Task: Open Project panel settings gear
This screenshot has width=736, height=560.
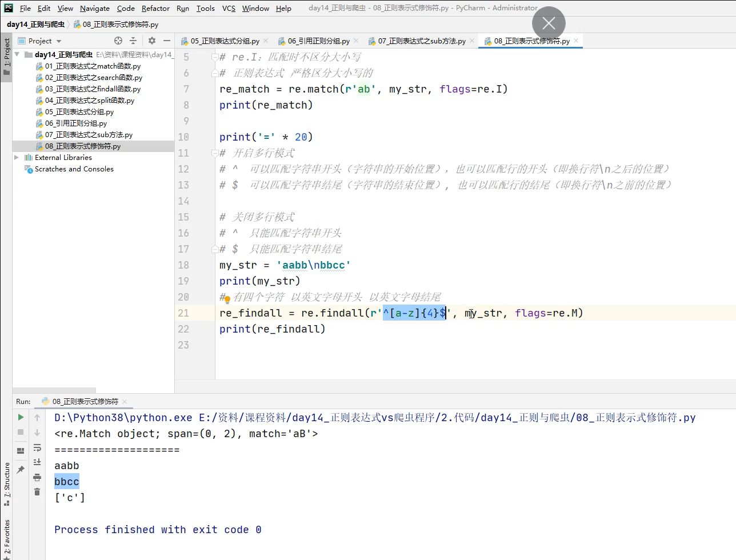Action: point(151,41)
